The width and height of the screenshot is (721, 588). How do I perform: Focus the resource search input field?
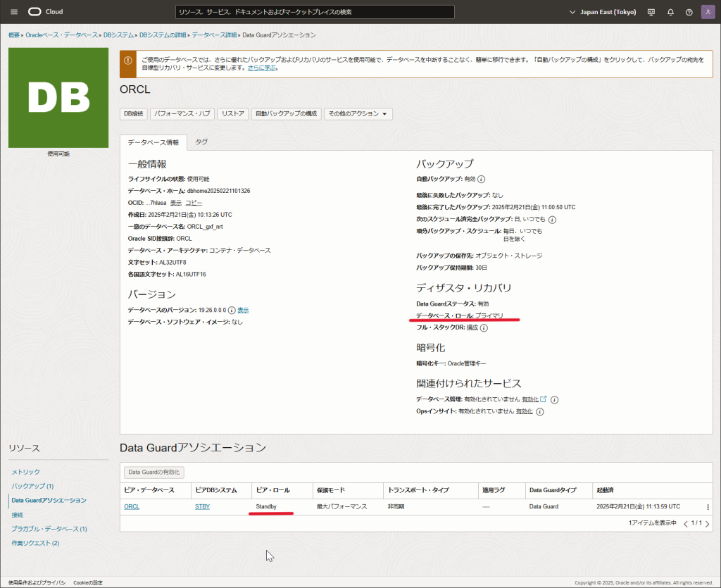click(315, 12)
